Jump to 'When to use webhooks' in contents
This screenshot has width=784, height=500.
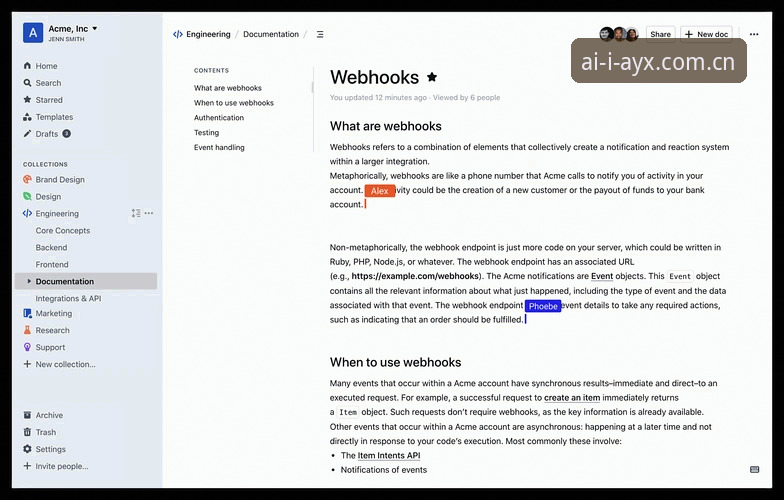click(x=234, y=103)
